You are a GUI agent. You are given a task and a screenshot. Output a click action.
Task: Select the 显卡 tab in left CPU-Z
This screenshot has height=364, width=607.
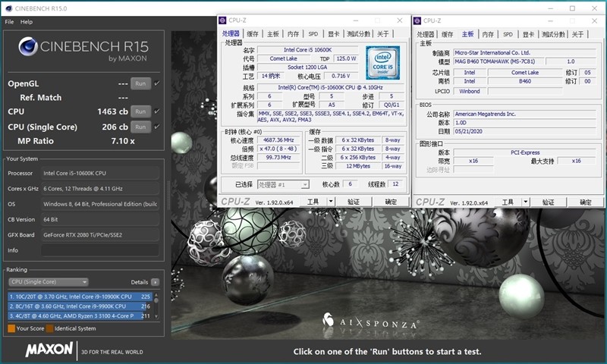point(333,34)
